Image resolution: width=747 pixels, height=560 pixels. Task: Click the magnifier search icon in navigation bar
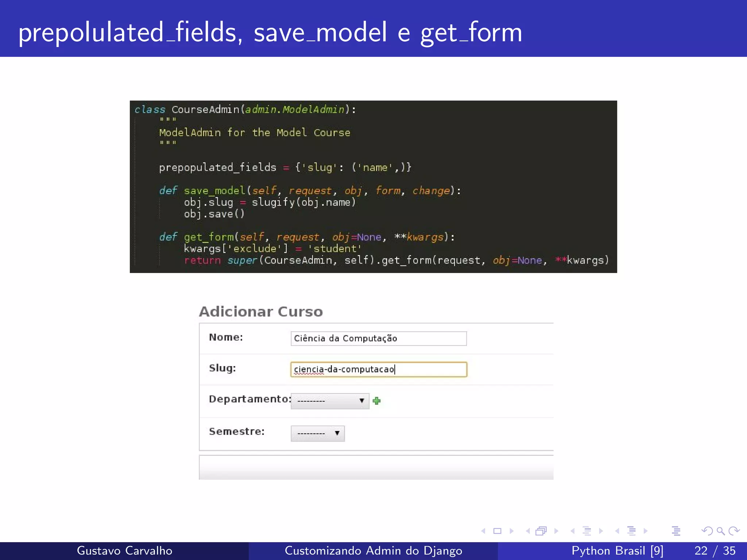pyautogui.click(x=720, y=531)
